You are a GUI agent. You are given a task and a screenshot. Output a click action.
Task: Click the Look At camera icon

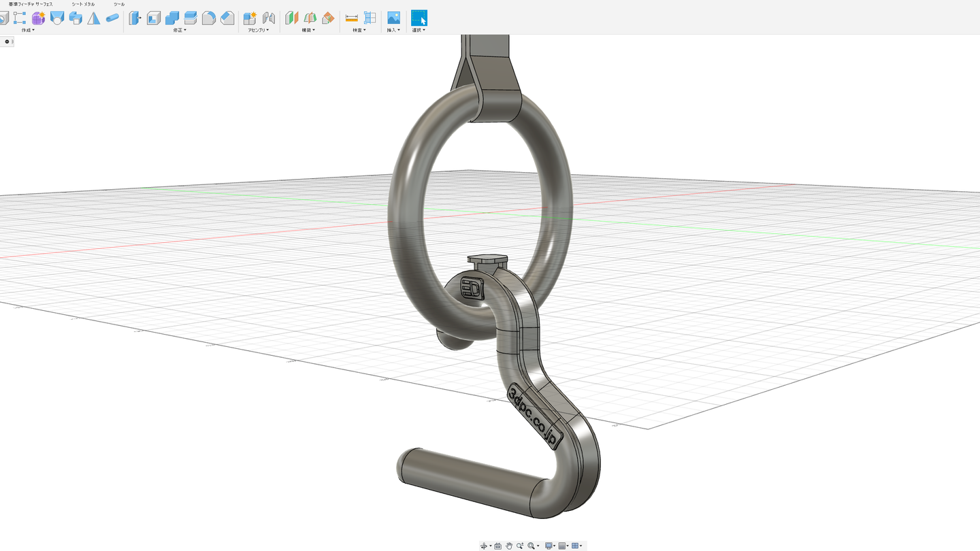(x=497, y=546)
